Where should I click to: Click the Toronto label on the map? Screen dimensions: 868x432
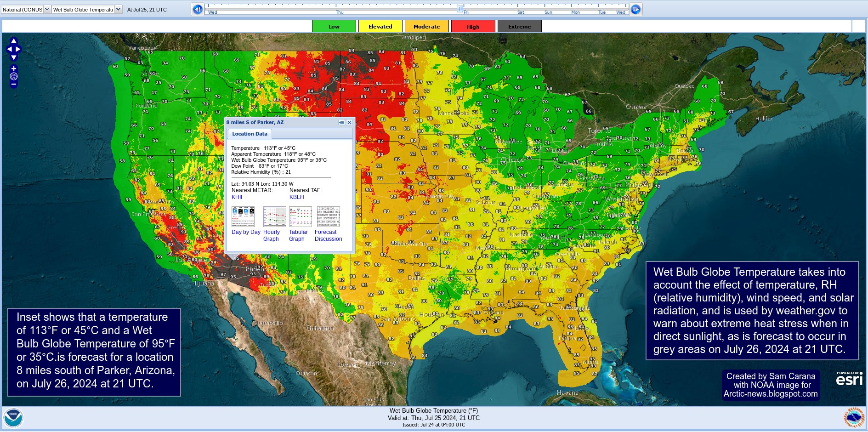[x=599, y=131]
